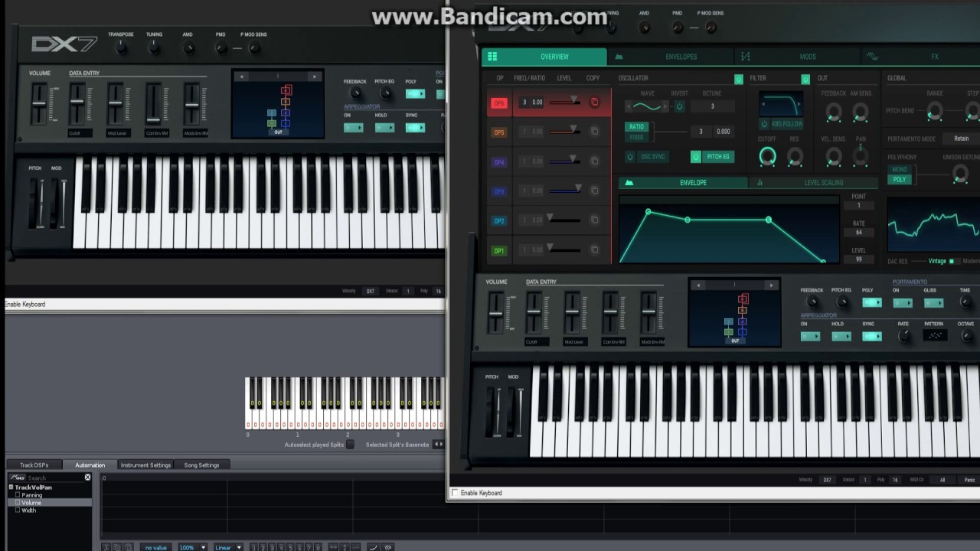Click the filter CUTOFF knob
Viewport: 980px width, 551px height.
(767, 157)
